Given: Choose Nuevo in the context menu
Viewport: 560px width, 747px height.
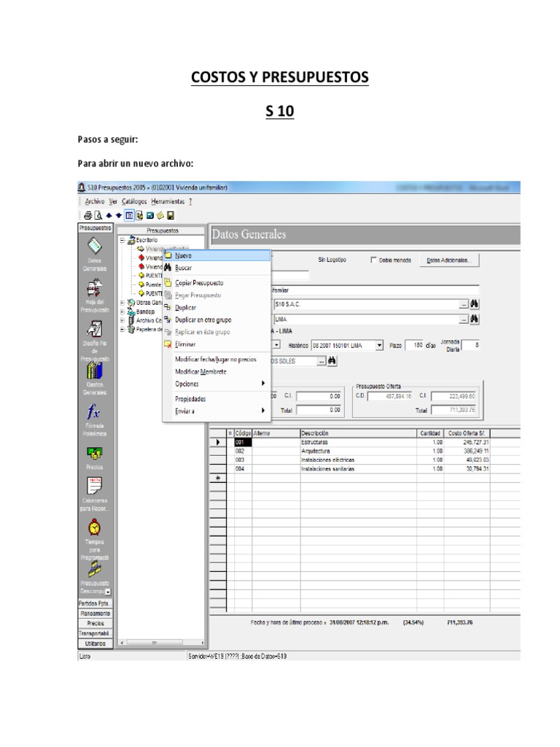Looking at the screenshot, I should click(217, 256).
